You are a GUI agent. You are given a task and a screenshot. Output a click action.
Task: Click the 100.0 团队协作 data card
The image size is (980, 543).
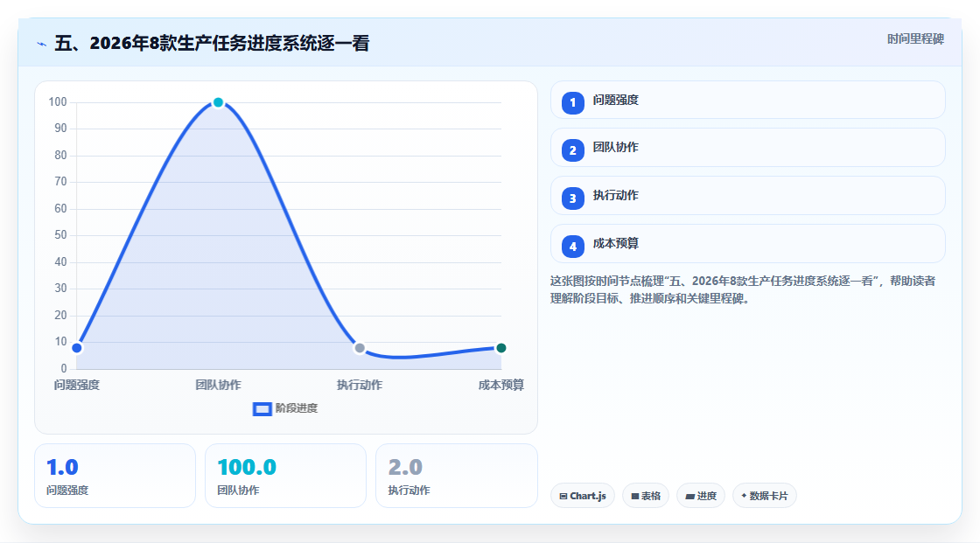coord(285,476)
